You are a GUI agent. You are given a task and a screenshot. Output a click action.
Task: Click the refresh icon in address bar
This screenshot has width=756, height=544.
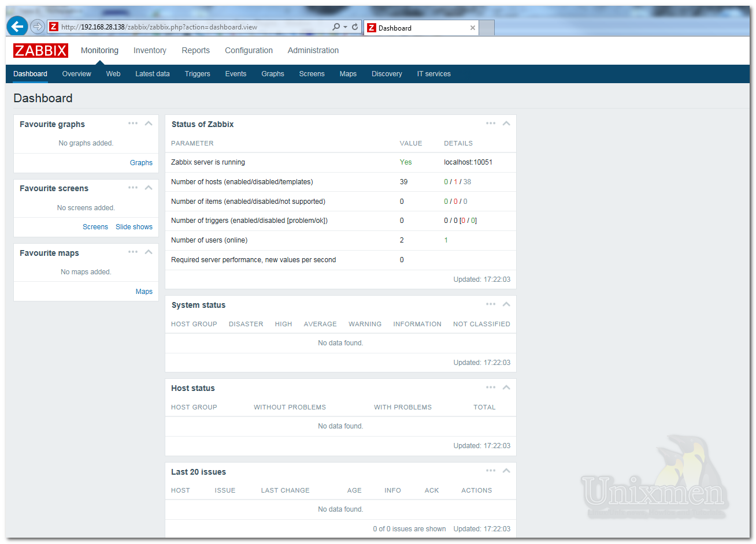(355, 27)
